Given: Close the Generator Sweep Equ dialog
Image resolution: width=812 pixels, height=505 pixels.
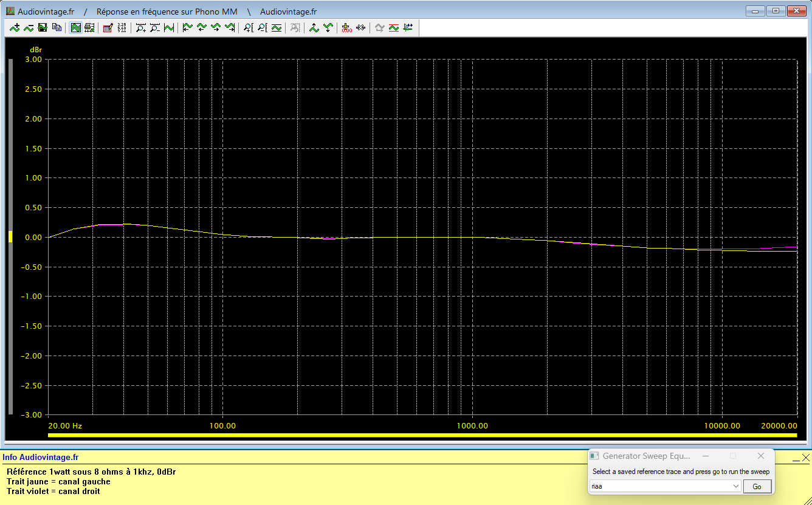Looking at the screenshot, I should click(x=761, y=456).
